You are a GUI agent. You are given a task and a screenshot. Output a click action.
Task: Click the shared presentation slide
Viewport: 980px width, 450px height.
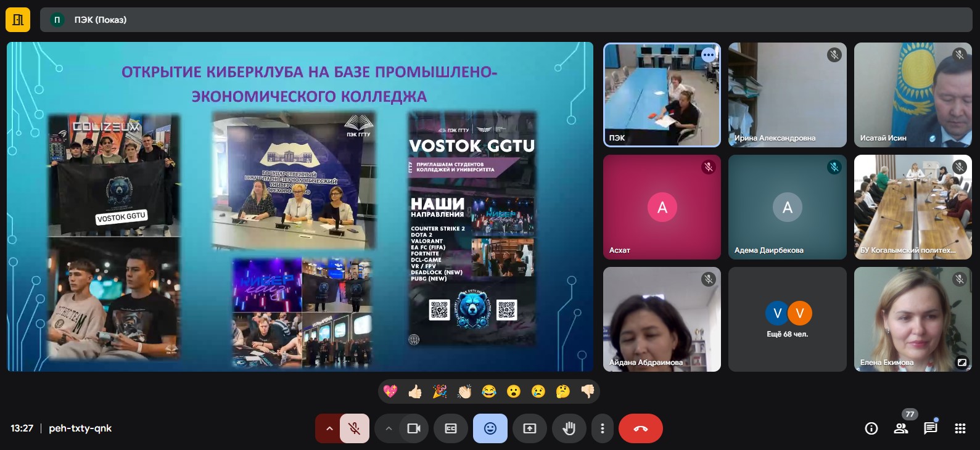[300, 207]
